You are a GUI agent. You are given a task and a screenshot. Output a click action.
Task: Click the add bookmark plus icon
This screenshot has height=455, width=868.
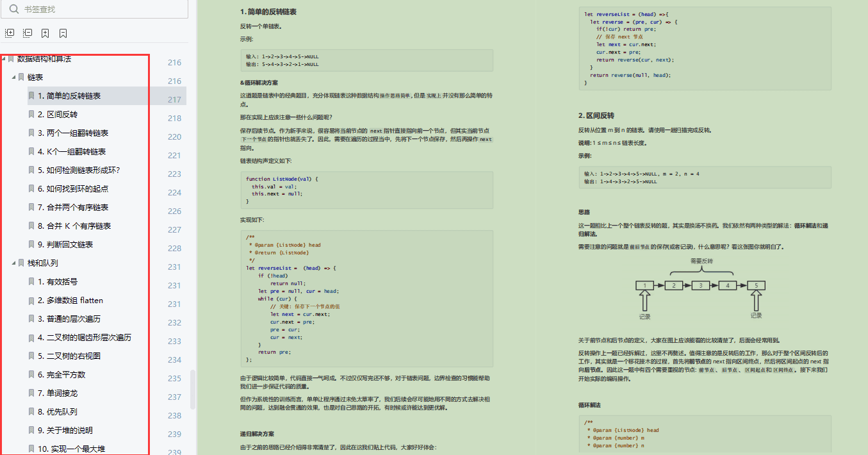(x=45, y=33)
